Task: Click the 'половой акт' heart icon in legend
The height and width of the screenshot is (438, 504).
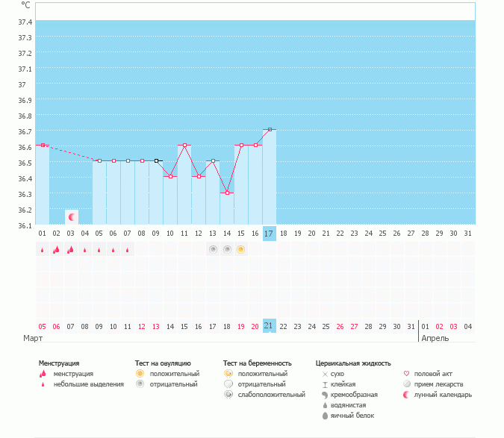Action: [x=406, y=374]
